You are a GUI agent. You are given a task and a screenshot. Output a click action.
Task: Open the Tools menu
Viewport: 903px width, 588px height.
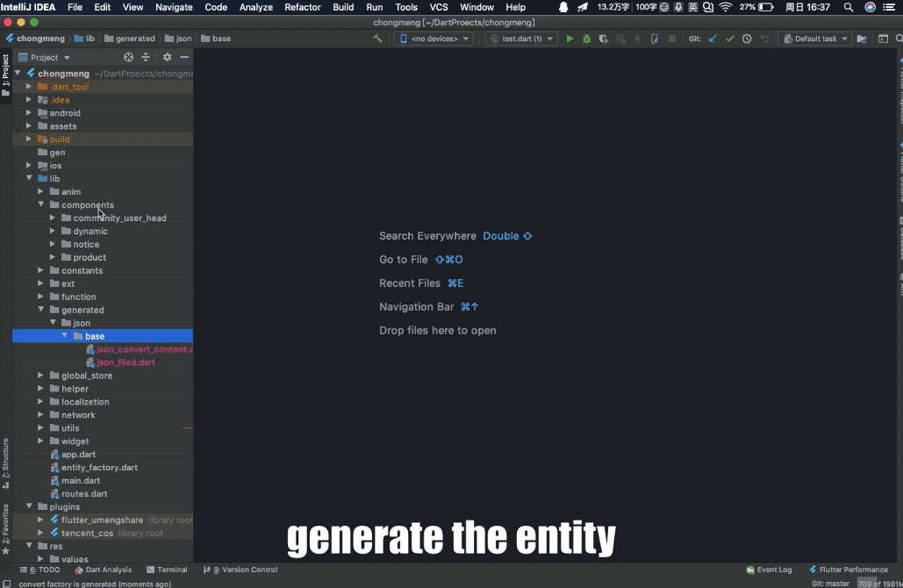point(406,7)
